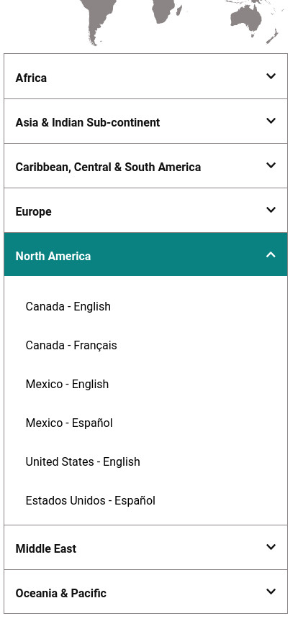
Task: Choose Canada - Français option
Action: pyautogui.click(x=71, y=346)
